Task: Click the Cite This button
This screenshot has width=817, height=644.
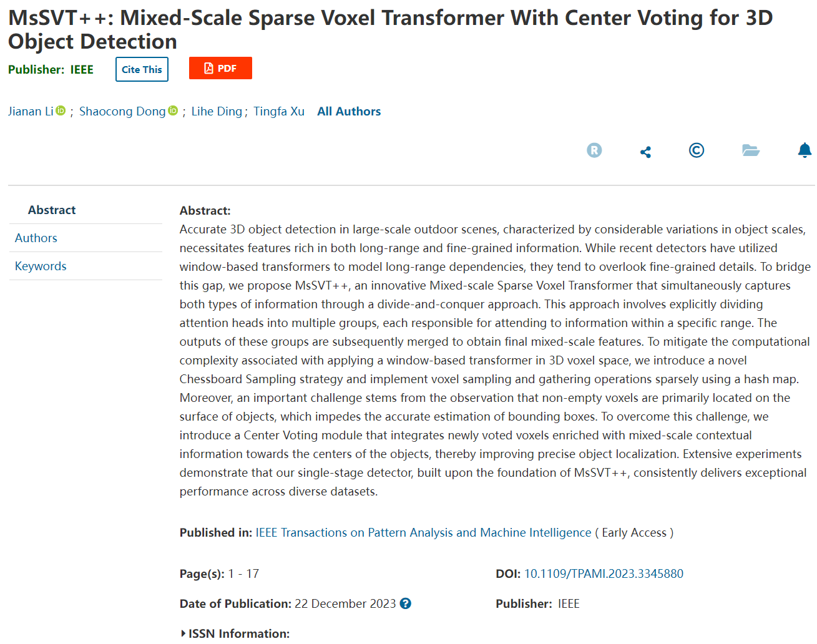Action: pyautogui.click(x=142, y=69)
